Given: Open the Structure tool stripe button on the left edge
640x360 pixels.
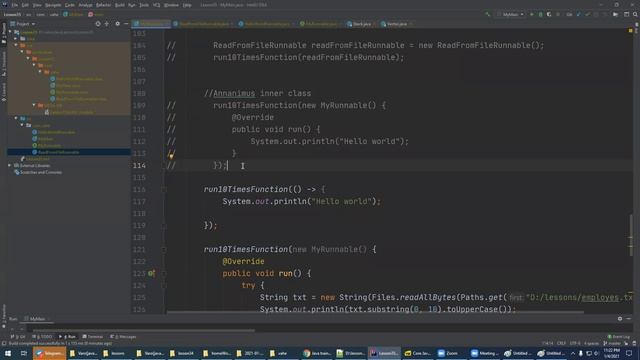Looking at the screenshot, I should (x=4, y=64).
